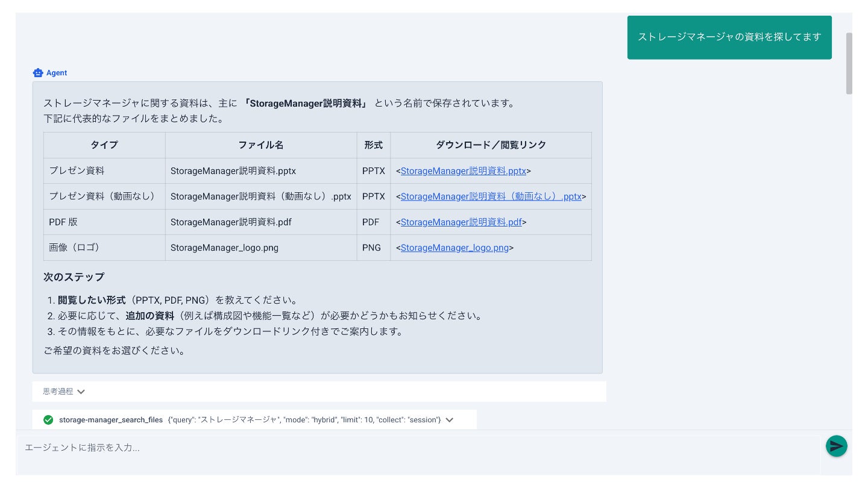868x488 pixels.
Task: Focus the エージェントに指示を入力 input field
Action: click(x=416, y=448)
